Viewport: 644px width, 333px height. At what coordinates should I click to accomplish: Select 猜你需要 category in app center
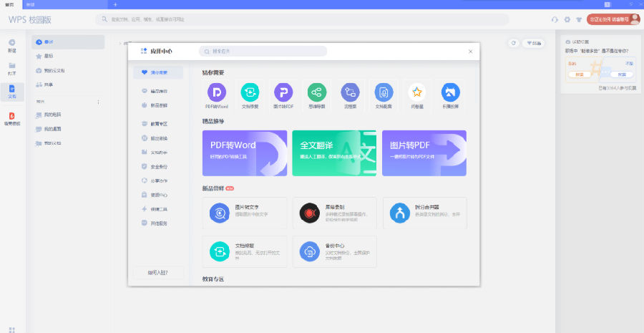tap(158, 72)
